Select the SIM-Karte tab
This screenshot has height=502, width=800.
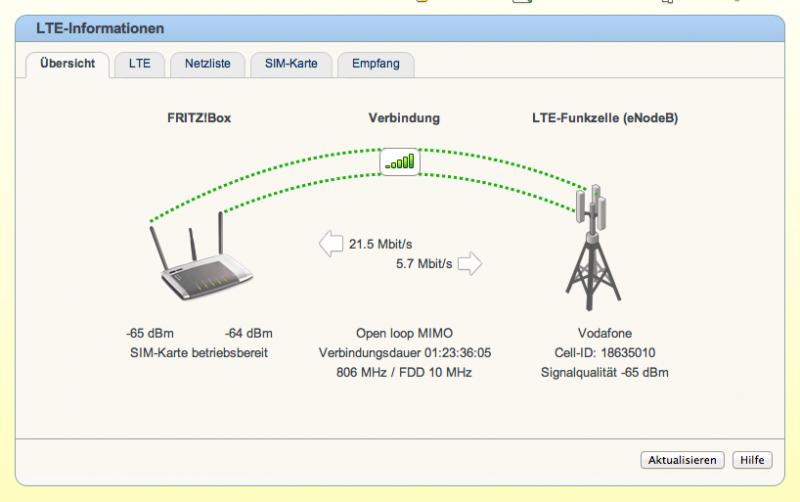coord(291,64)
